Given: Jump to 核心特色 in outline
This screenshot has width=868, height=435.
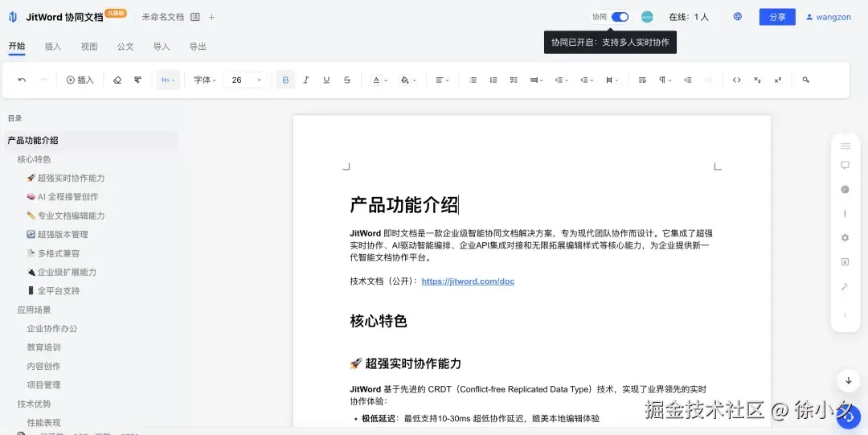Looking at the screenshot, I should [34, 159].
